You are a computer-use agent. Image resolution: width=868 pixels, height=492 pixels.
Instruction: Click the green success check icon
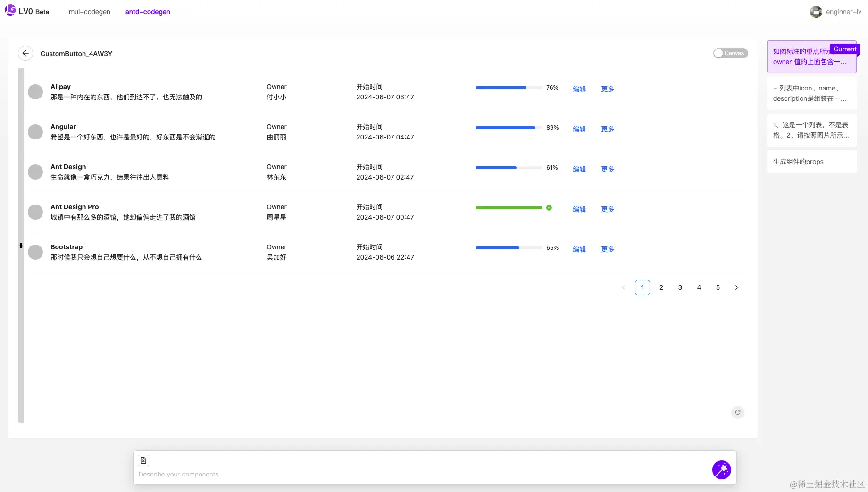(549, 208)
